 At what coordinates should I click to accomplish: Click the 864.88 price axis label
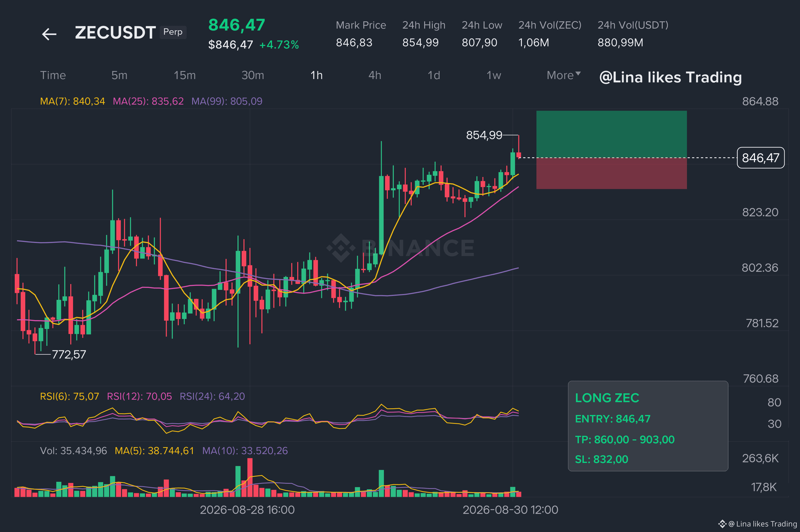pos(760,101)
